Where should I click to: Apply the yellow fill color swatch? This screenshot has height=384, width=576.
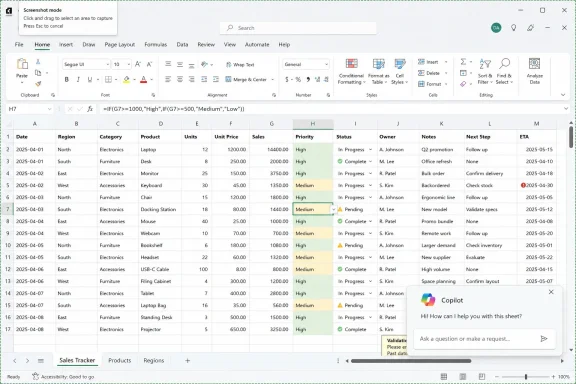tap(126, 80)
